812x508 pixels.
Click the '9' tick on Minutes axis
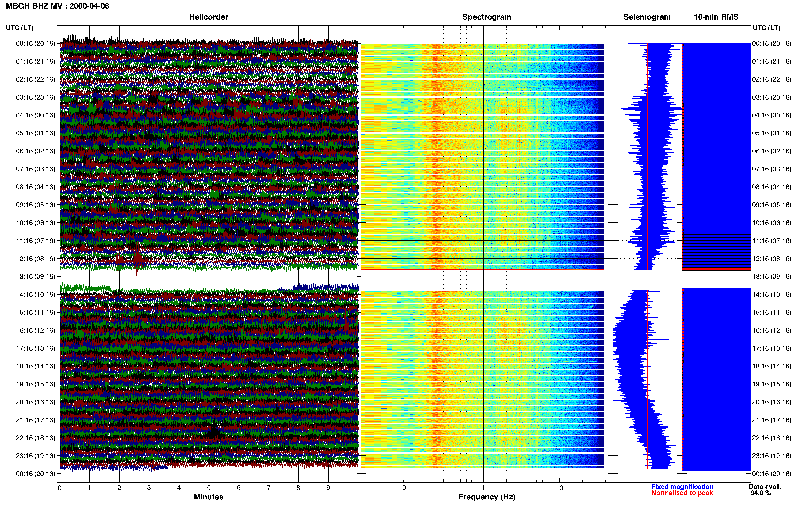[x=328, y=488]
